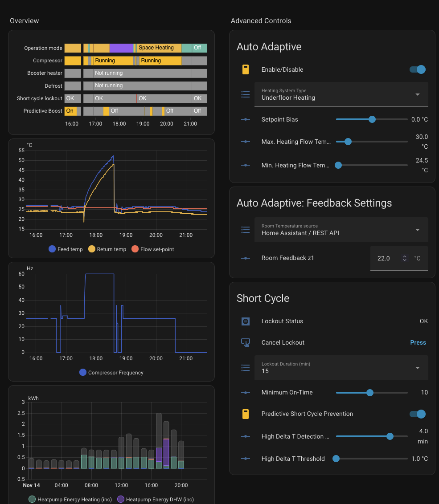
Task: Click the Heating System Type list icon
Action: [x=245, y=94]
